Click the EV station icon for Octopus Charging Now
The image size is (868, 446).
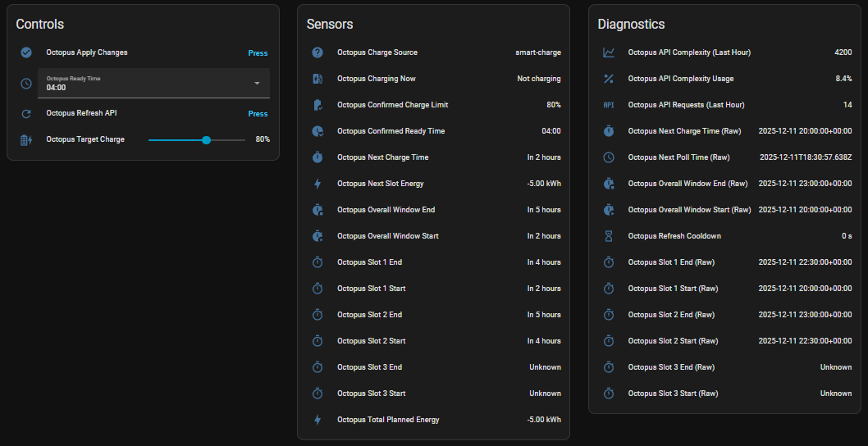(318, 79)
